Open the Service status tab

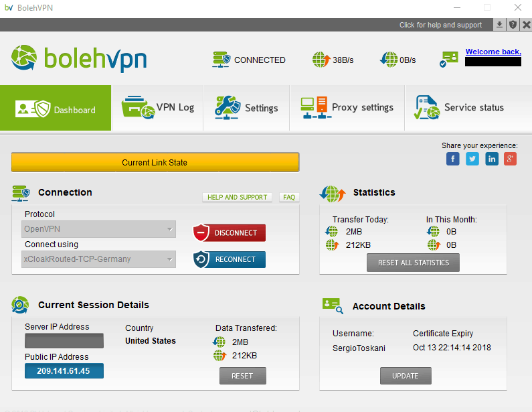(468, 108)
